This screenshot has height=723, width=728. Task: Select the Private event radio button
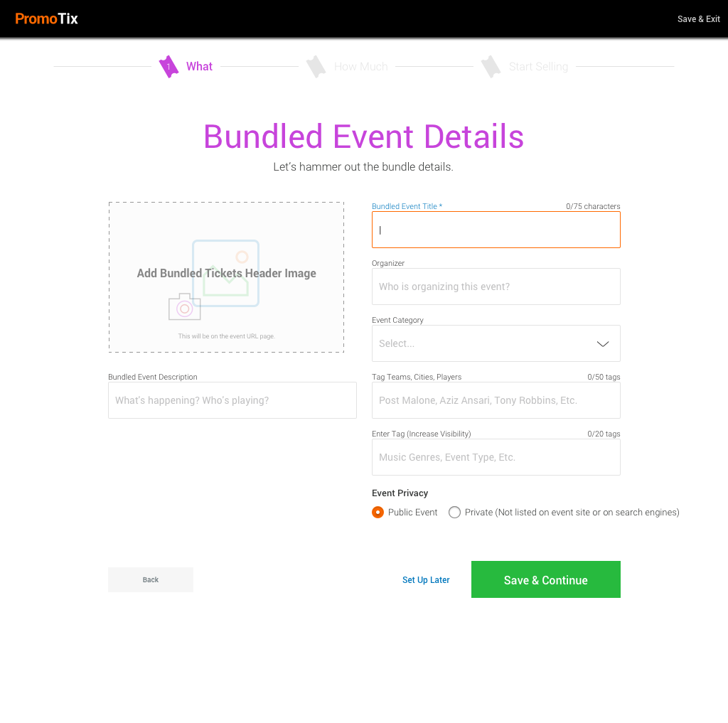(454, 512)
